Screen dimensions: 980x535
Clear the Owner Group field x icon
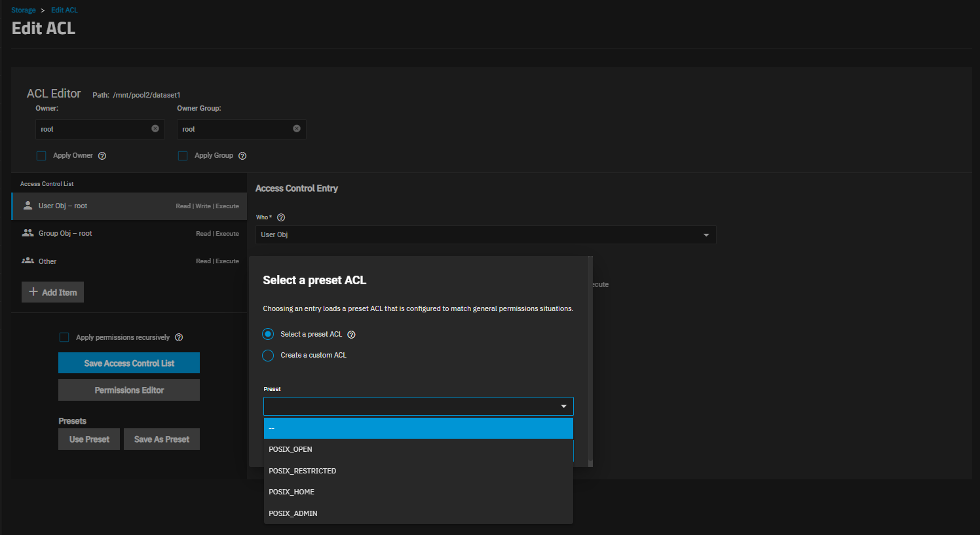click(297, 128)
